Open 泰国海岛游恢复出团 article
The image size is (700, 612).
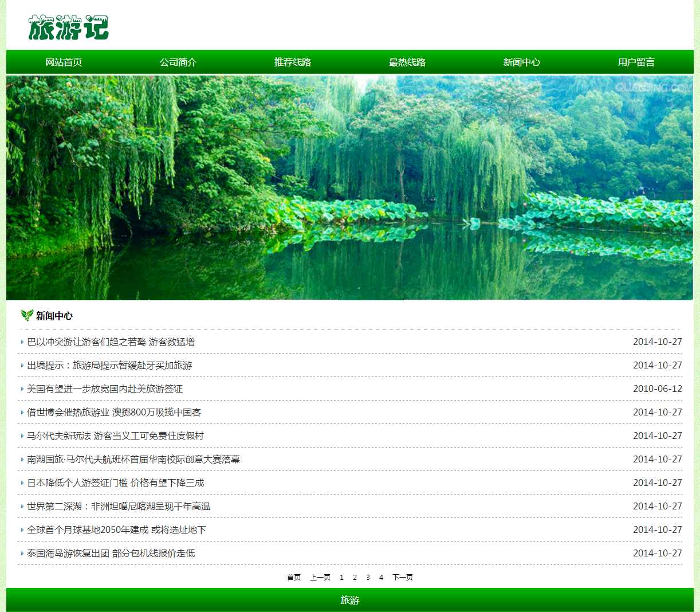point(111,553)
